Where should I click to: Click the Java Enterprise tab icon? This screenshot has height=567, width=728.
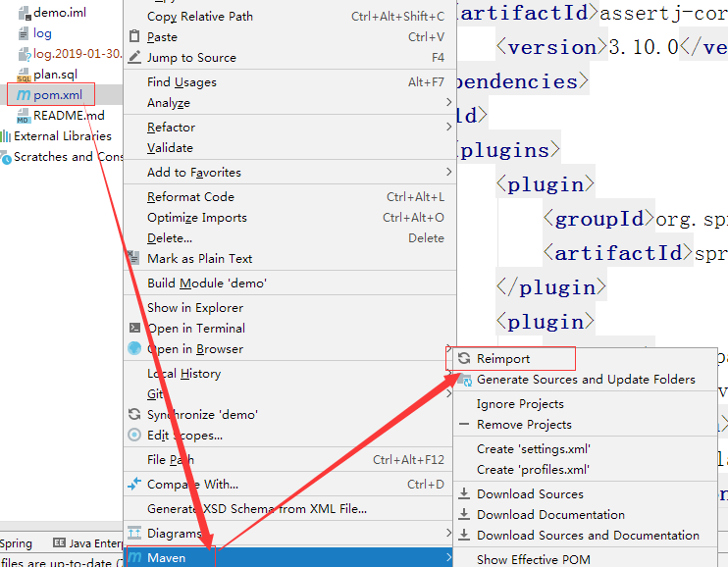[59, 542]
